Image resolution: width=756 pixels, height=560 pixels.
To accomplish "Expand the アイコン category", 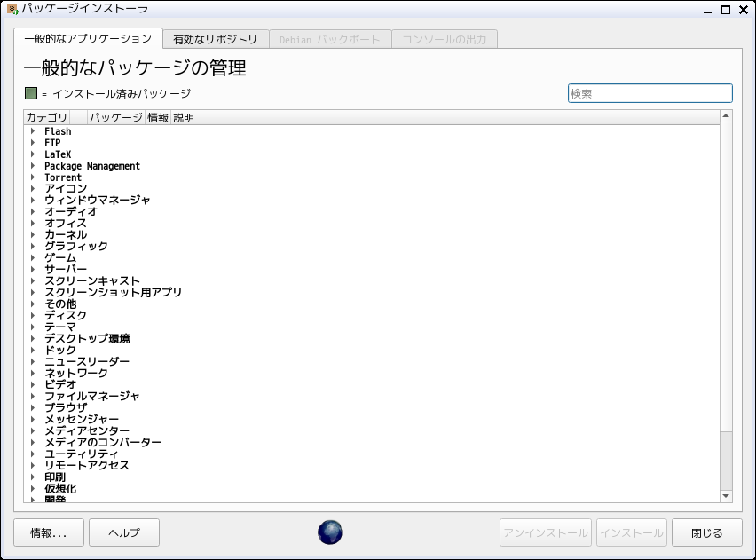I will (32, 189).
